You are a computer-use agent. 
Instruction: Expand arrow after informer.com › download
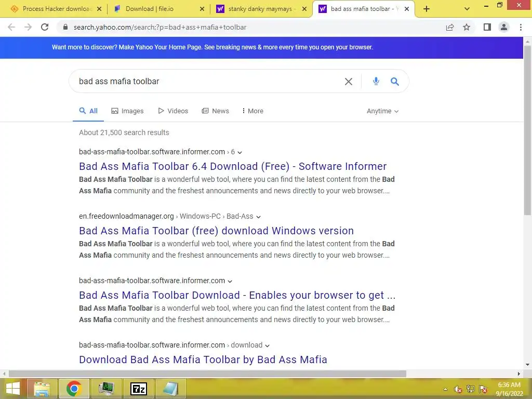pyautogui.click(x=268, y=345)
